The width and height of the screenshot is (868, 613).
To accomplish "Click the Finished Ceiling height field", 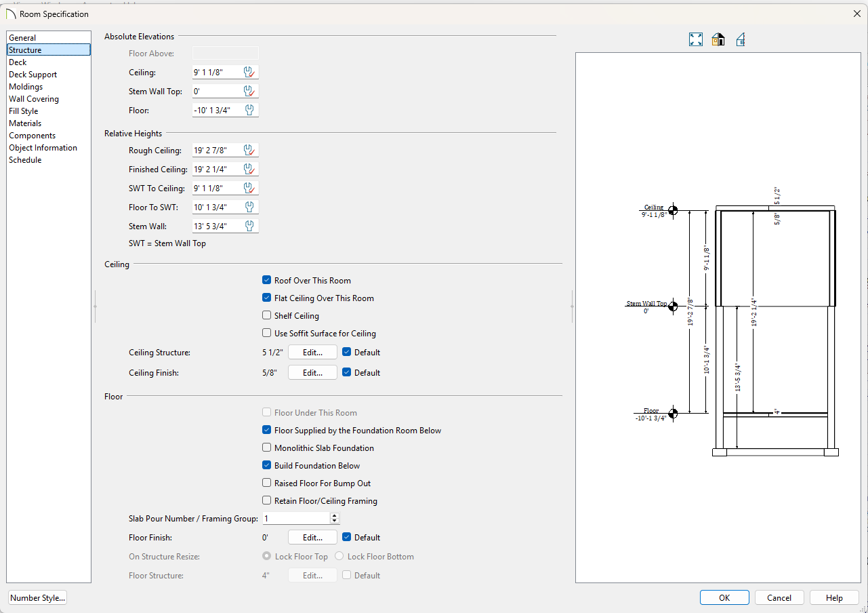I will (217, 170).
